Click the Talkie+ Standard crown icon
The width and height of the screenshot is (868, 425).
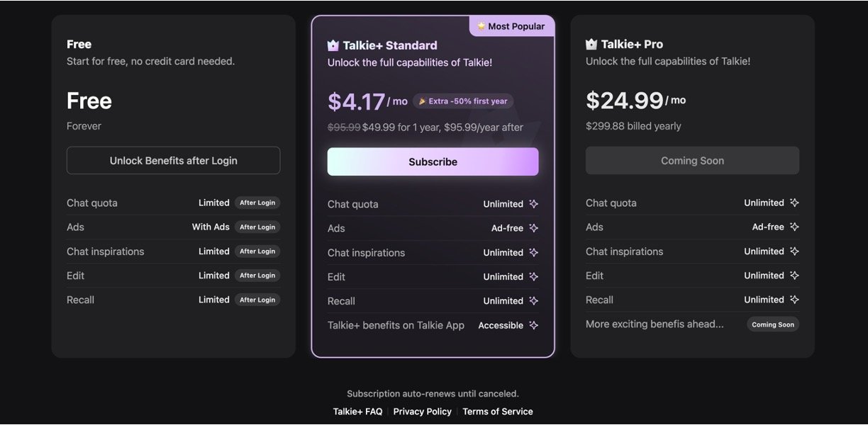(333, 45)
